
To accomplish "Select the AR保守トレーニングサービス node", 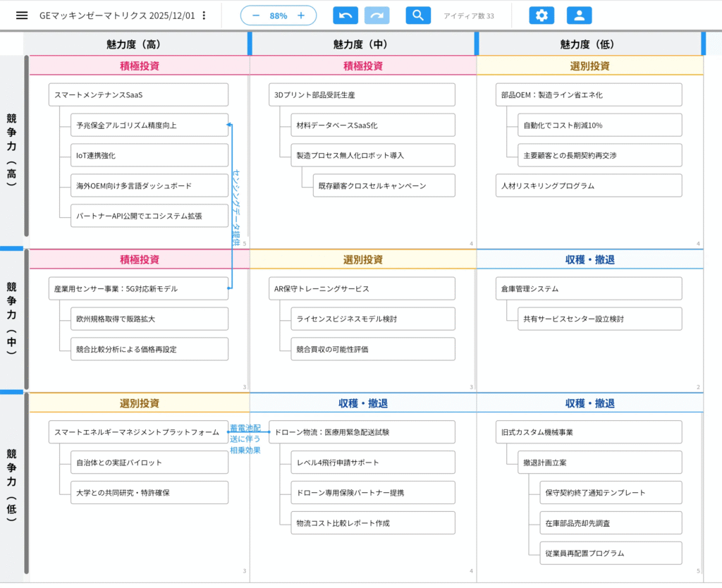I will click(362, 288).
